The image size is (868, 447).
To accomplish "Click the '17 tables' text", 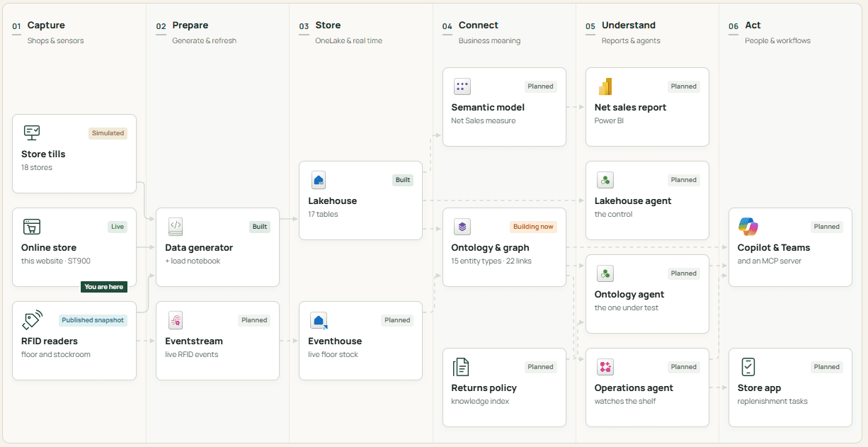I will 323,215.
